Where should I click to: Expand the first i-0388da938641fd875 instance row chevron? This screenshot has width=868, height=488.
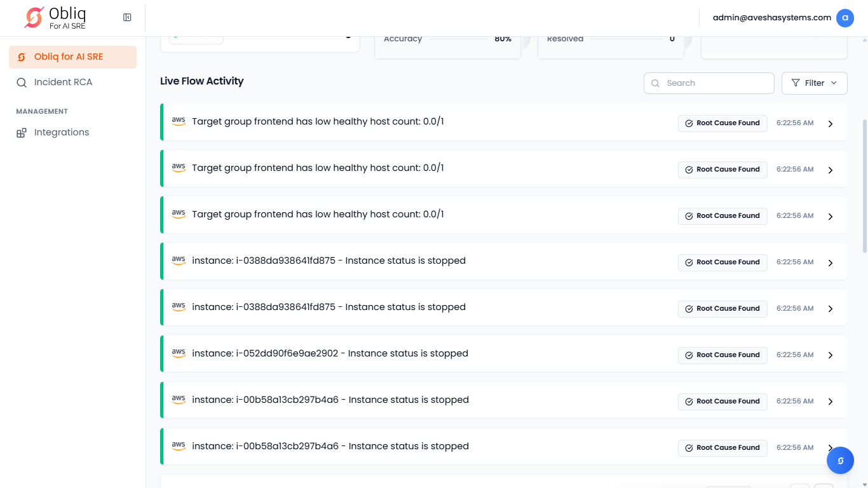tap(830, 262)
